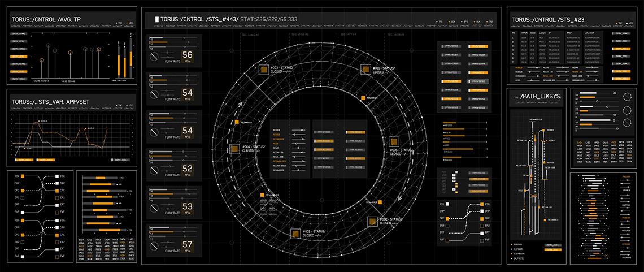Screen dimensions: 644x272
Task: Click the #002 status node square
Action: click(x=373, y=221)
